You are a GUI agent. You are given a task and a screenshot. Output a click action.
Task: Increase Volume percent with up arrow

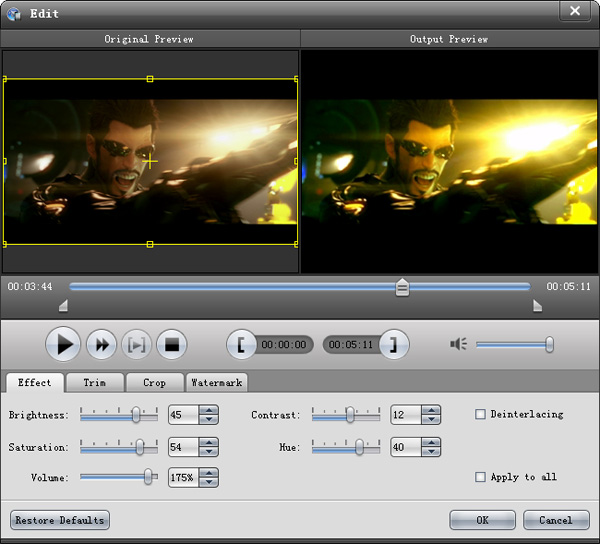point(209,473)
